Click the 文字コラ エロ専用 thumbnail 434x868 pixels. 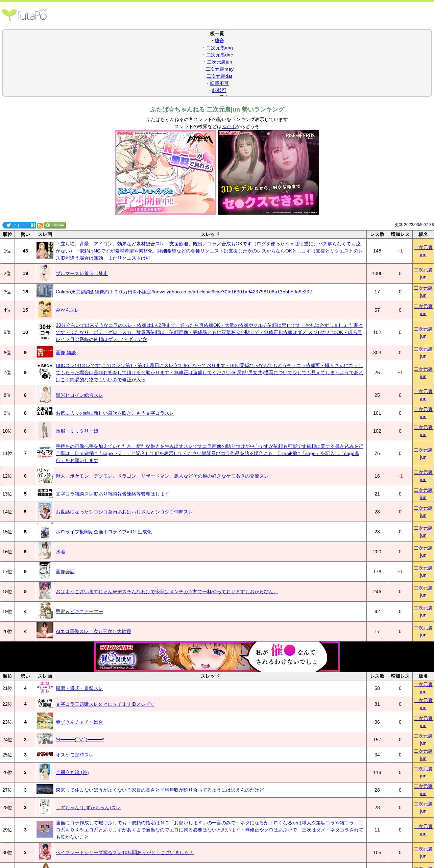pyautogui.click(x=45, y=411)
